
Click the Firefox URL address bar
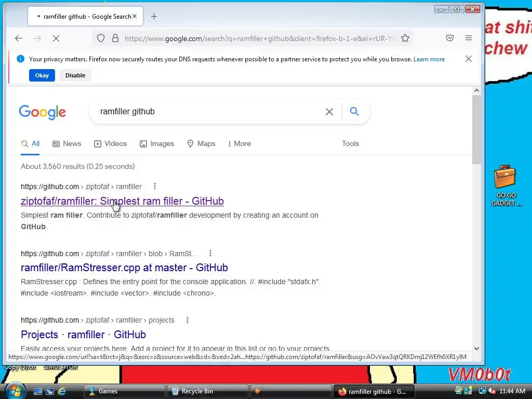pos(260,38)
